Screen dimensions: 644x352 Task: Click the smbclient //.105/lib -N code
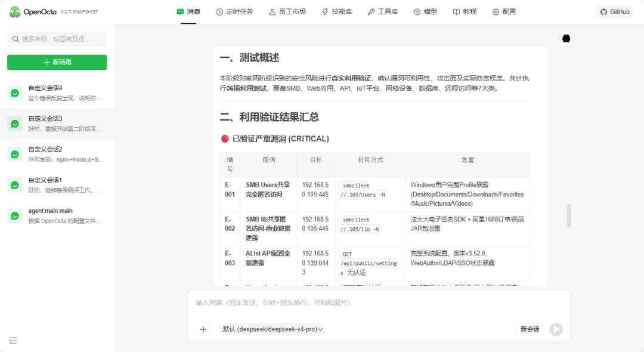pyautogui.click(x=361, y=225)
